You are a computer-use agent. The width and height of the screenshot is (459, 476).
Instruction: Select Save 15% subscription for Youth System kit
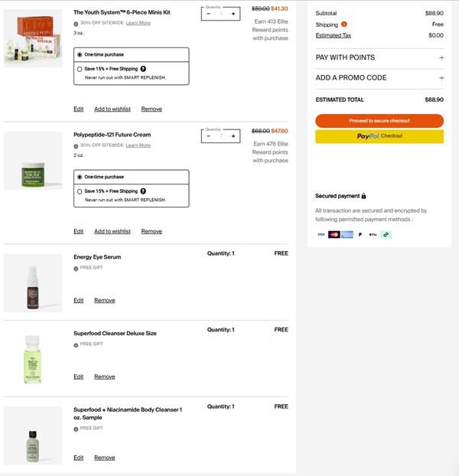pos(80,68)
